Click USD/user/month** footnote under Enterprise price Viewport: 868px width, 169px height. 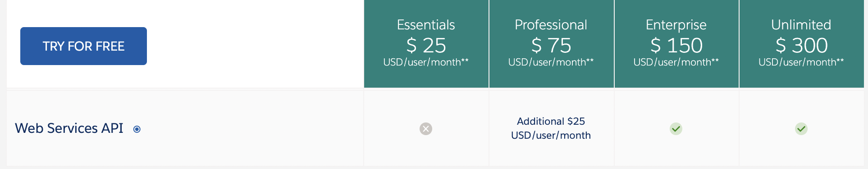[x=676, y=62]
